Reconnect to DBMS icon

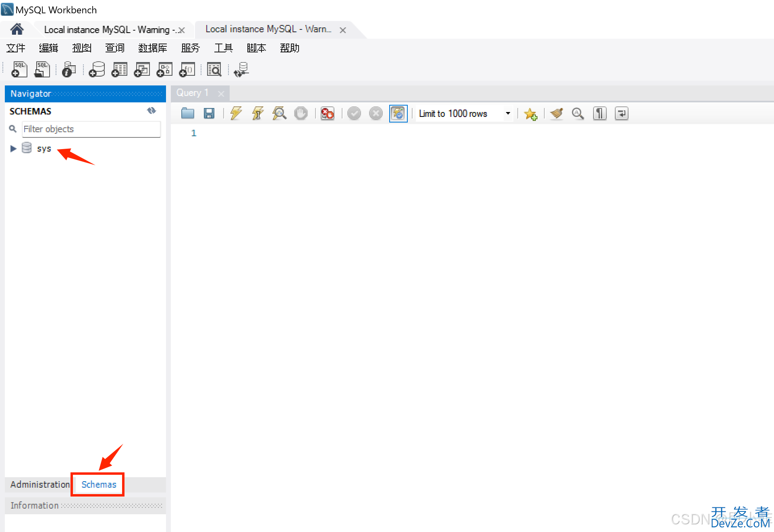tap(241, 69)
